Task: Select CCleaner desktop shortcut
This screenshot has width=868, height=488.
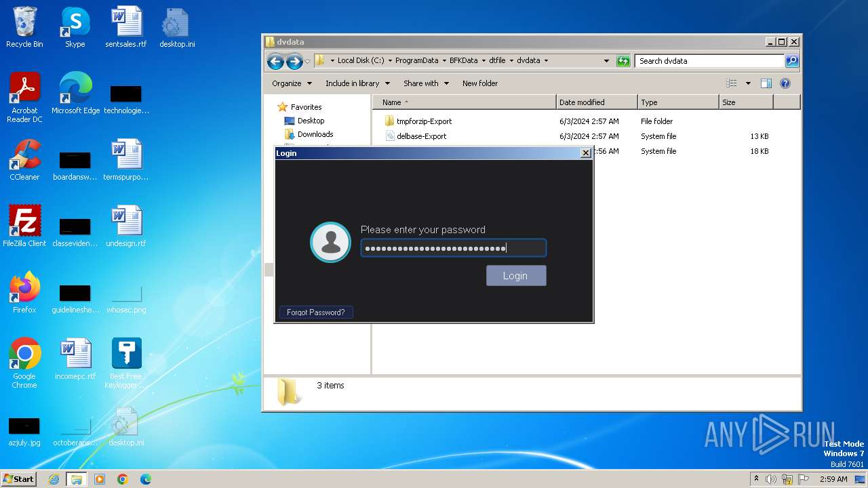Action: pos(24,160)
